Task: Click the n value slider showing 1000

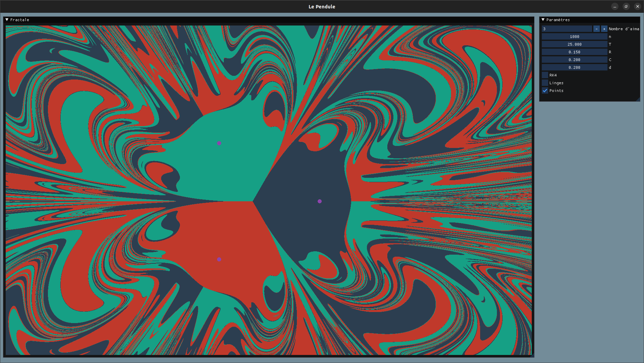Action: click(574, 37)
